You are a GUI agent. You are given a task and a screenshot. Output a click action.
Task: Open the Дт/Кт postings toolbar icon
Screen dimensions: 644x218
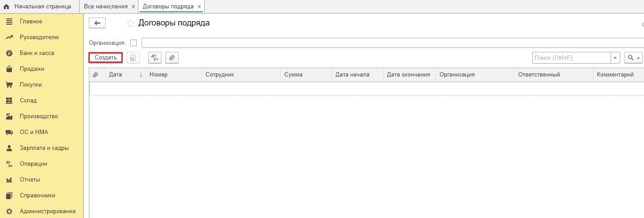pos(154,58)
